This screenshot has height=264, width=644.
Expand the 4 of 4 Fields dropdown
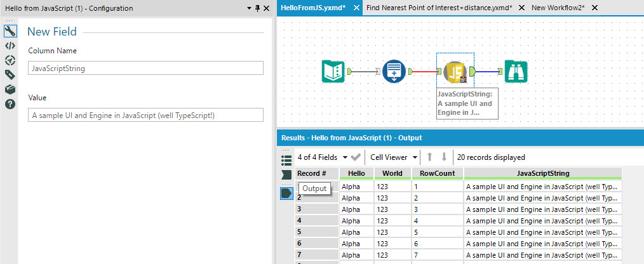coord(345,157)
